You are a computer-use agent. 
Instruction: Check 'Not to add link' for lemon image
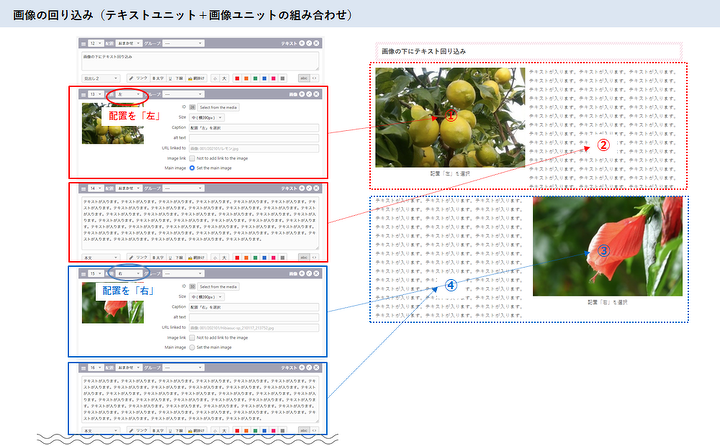(191, 158)
